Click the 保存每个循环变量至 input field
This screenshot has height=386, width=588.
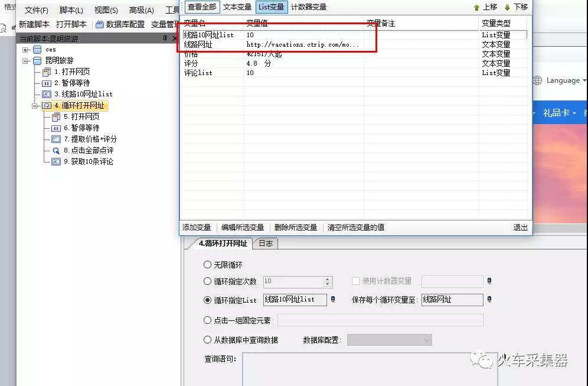tap(452, 300)
